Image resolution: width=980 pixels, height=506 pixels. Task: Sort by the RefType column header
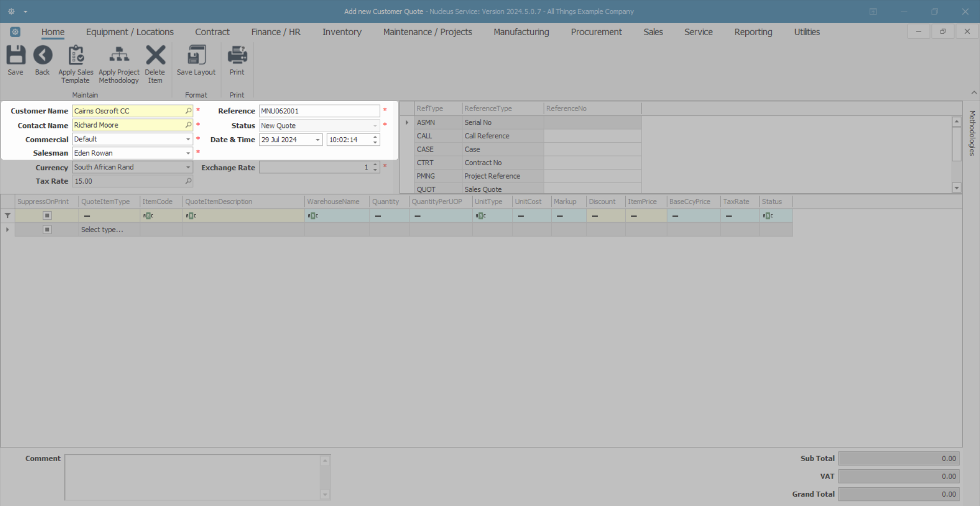tap(438, 109)
